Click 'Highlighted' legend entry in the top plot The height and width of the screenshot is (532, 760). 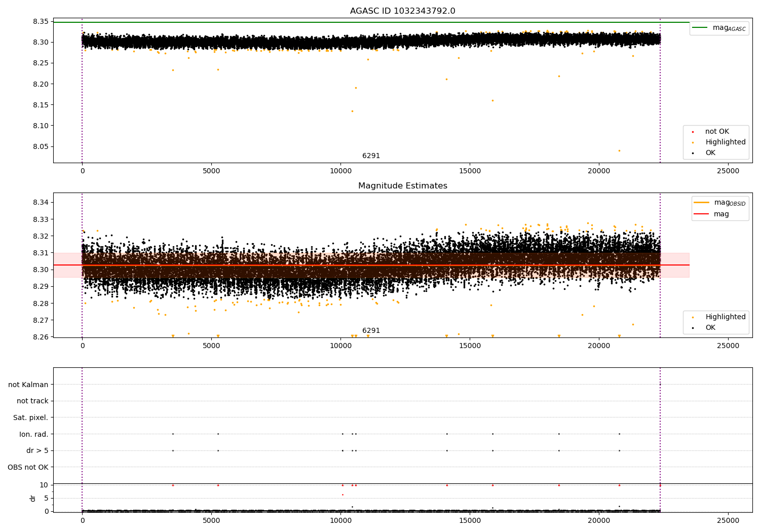click(718, 142)
